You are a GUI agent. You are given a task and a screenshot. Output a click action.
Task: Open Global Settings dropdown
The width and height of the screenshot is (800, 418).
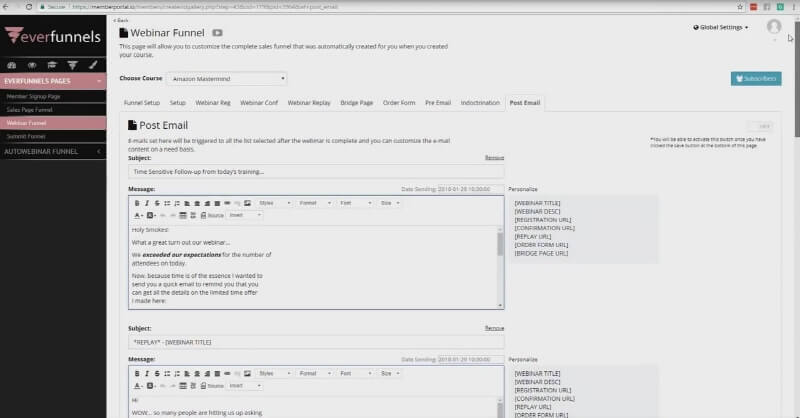[x=720, y=27]
